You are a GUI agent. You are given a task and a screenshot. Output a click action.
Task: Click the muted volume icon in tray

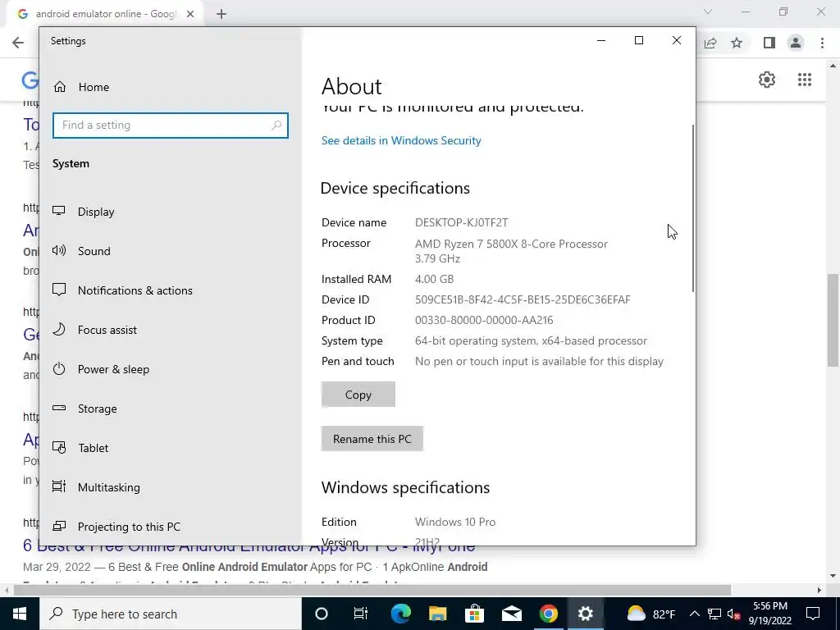coord(734,614)
